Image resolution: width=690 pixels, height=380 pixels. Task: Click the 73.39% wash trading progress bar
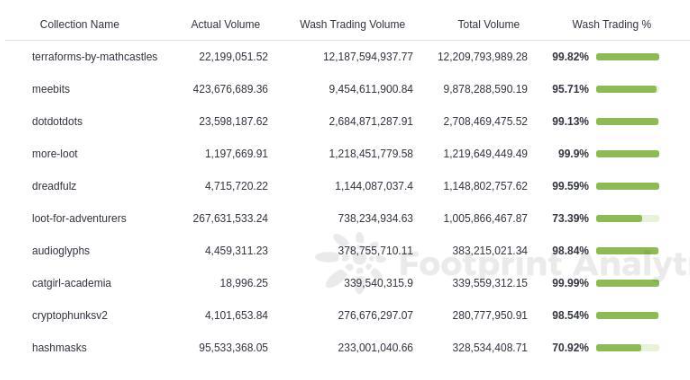[628, 219]
